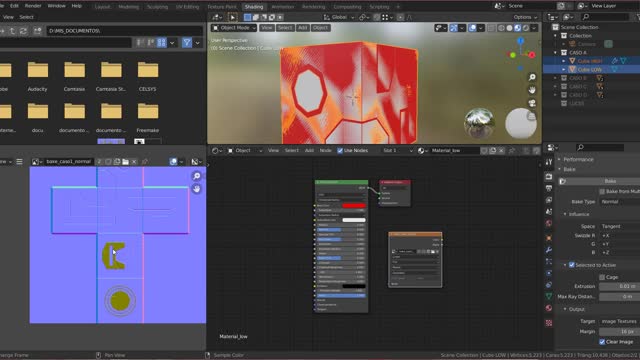Open the Global transform orientation dropdown

click(338, 17)
